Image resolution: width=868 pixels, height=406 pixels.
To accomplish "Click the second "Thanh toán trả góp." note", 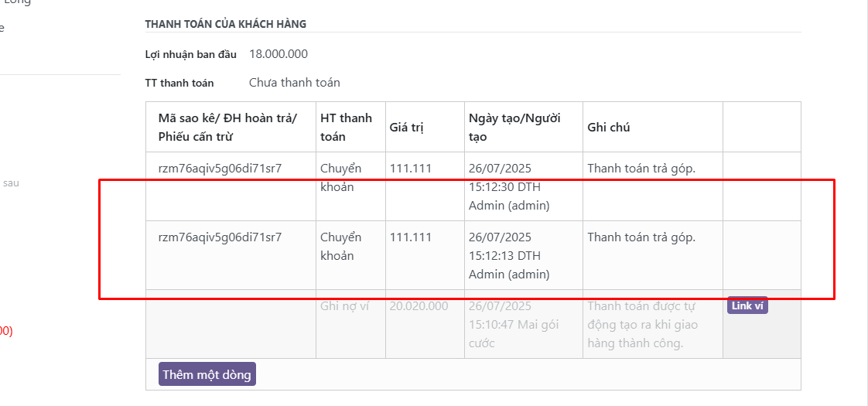I will point(641,237).
